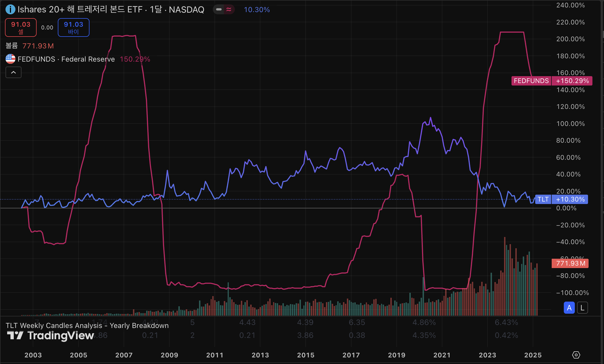Click the 2009 label on the time axis

coord(169,355)
